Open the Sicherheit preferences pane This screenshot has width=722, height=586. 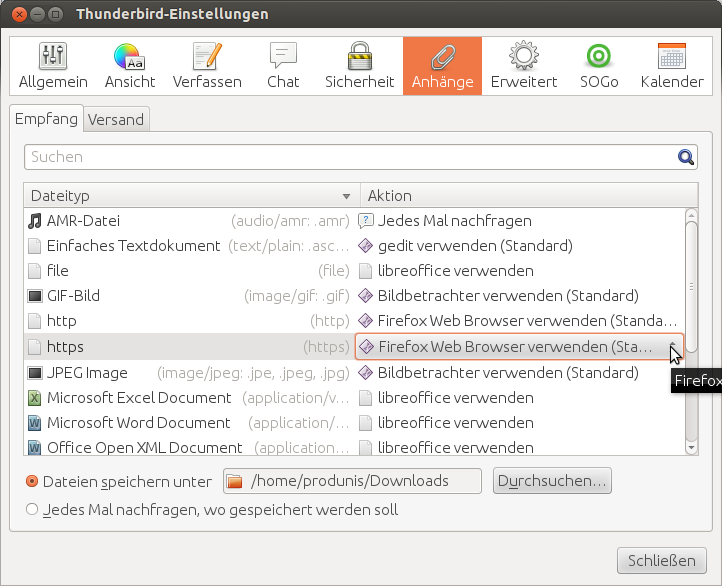coord(360,66)
